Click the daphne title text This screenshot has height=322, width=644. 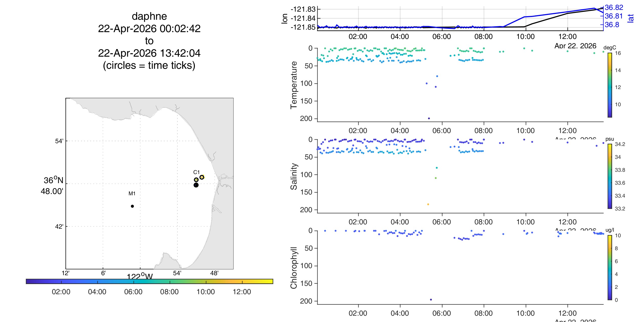click(x=149, y=16)
